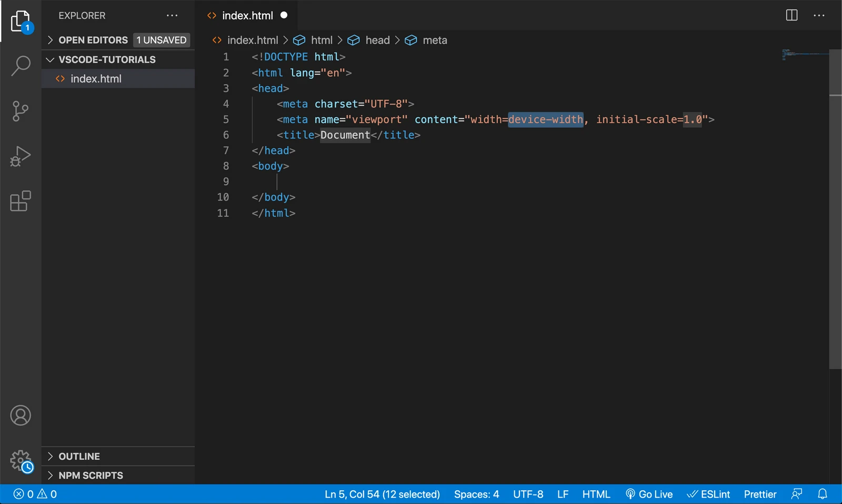Expand the NPM Scripts section
This screenshot has height=504, width=842.
coord(91,475)
